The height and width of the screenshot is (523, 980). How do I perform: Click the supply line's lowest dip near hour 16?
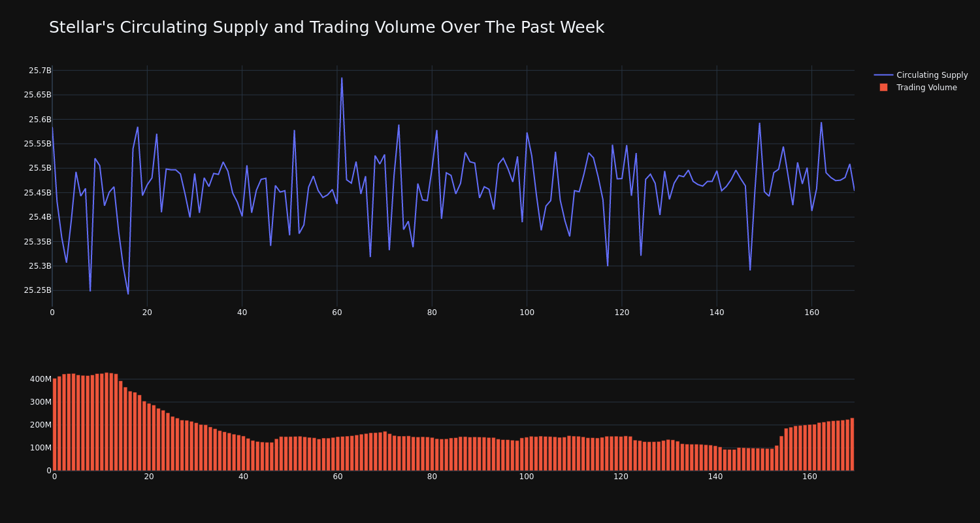[x=128, y=294]
